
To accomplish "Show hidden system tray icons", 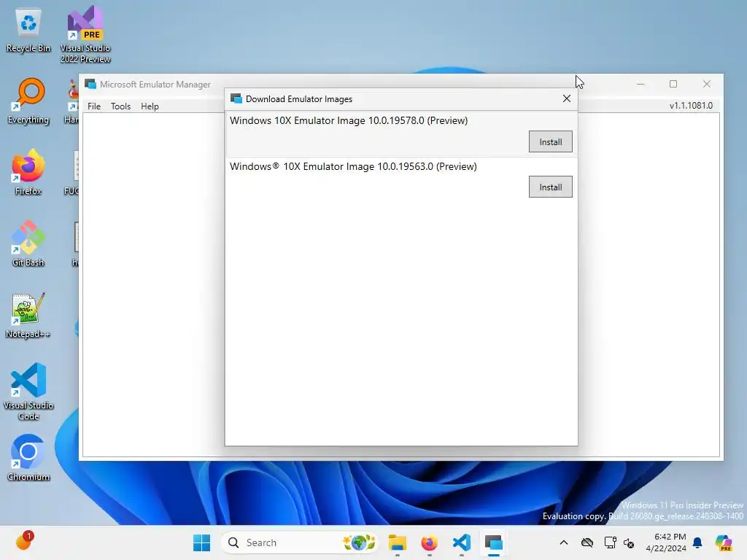I will 564,542.
